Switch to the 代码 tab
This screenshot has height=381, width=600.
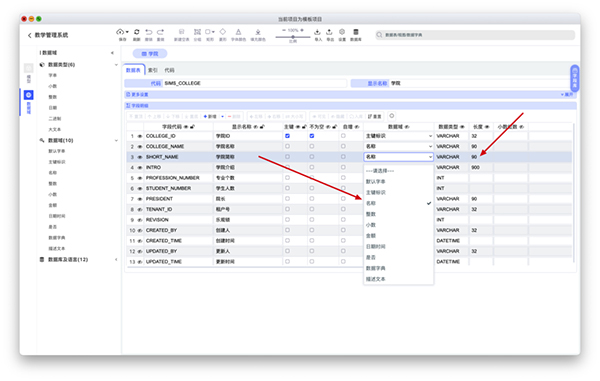point(170,70)
